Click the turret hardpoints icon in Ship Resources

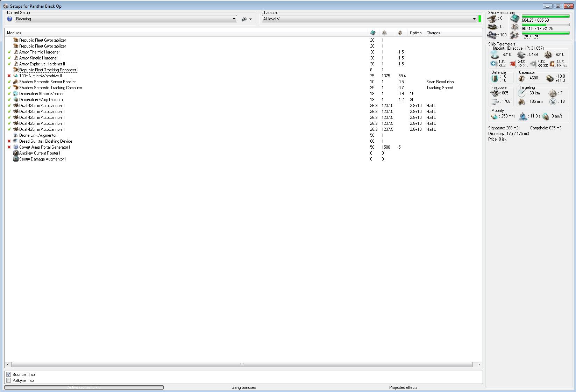(492, 19)
